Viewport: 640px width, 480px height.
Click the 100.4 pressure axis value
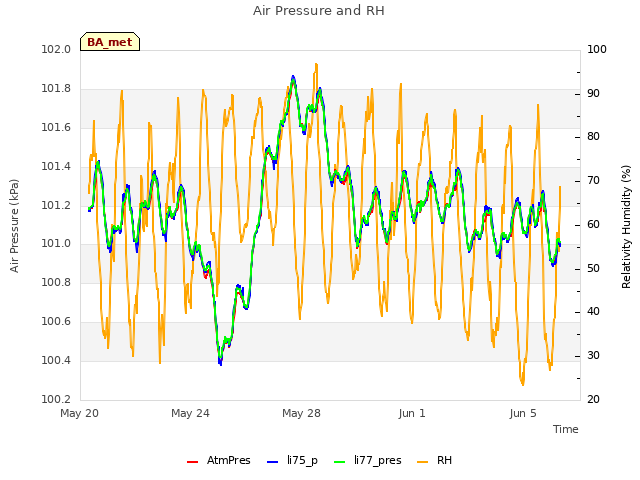pos(56,360)
